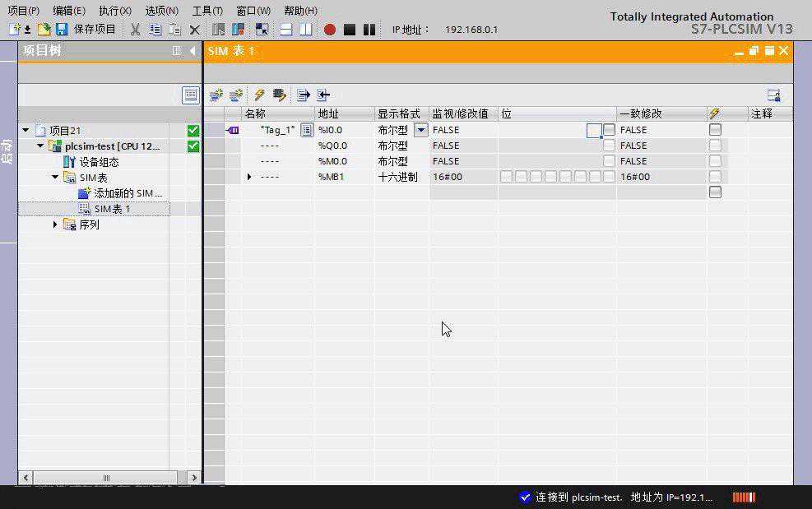
Task: Click the 保存项目 button
Action: [95, 30]
